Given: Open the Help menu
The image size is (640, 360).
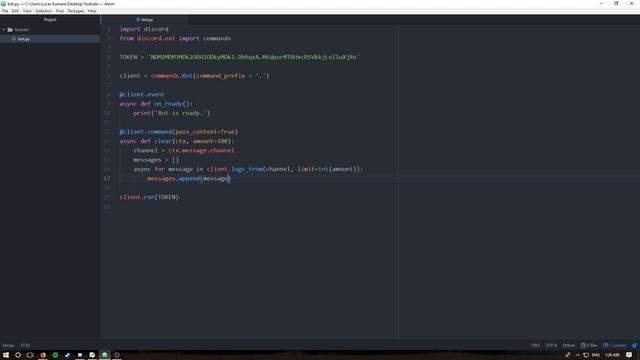Looking at the screenshot, I should click(x=92, y=11).
